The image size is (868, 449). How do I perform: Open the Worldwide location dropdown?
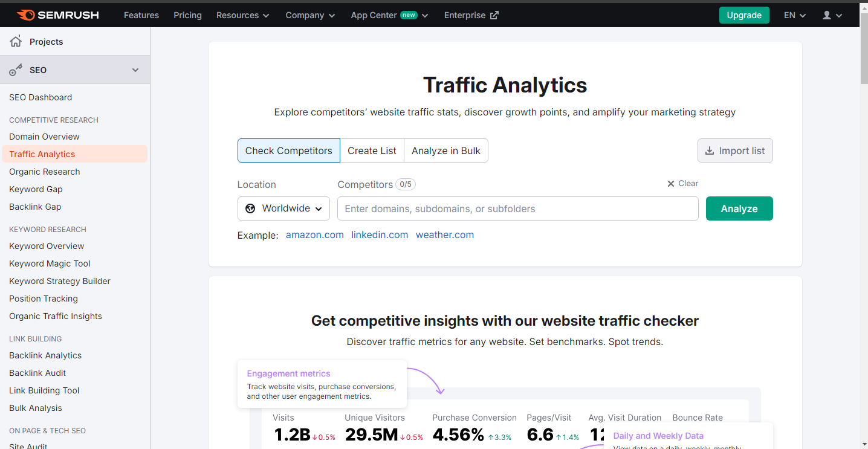coord(283,208)
